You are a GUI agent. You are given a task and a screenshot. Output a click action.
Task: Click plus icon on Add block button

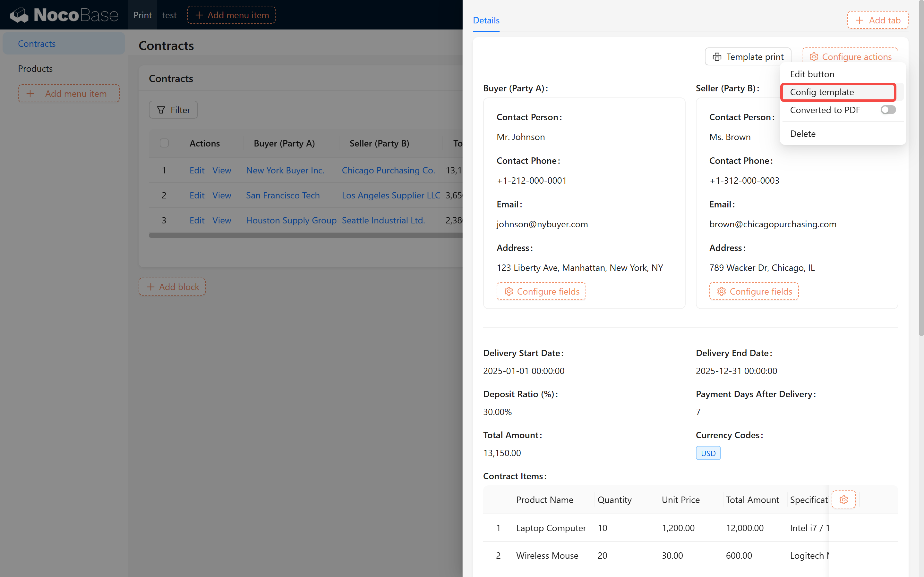(151, 287)
